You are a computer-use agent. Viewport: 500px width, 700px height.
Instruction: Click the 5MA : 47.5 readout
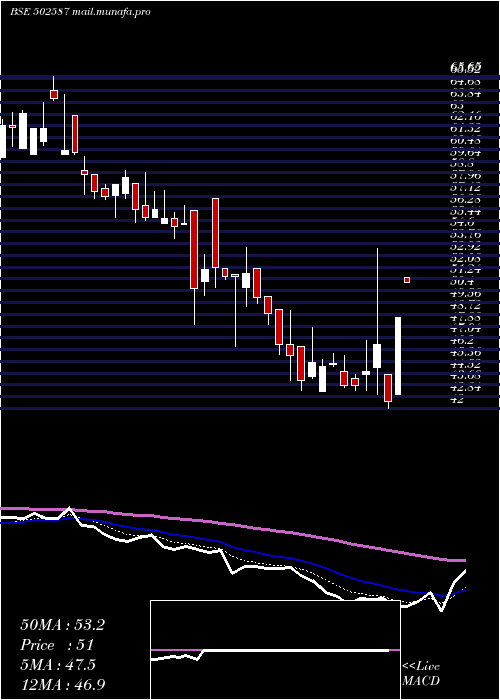[x=58, y=665]
